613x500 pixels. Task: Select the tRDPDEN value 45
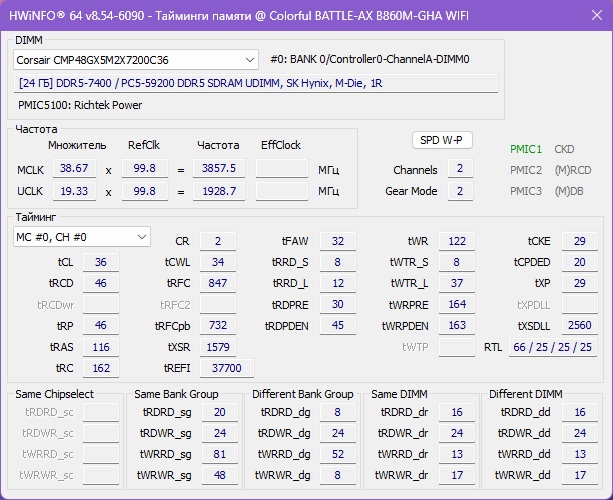(338, 325)
